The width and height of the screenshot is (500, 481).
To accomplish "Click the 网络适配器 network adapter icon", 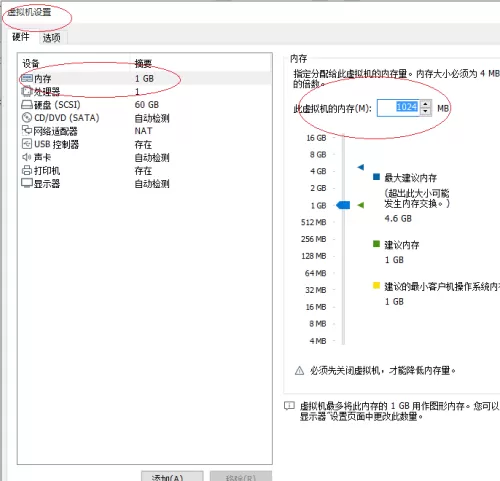I will [27, 131].
